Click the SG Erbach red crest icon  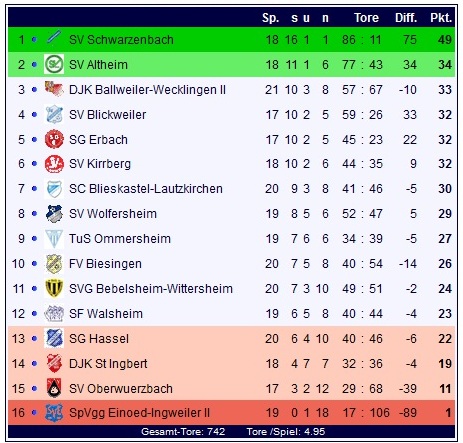click(x=54, y=139)
